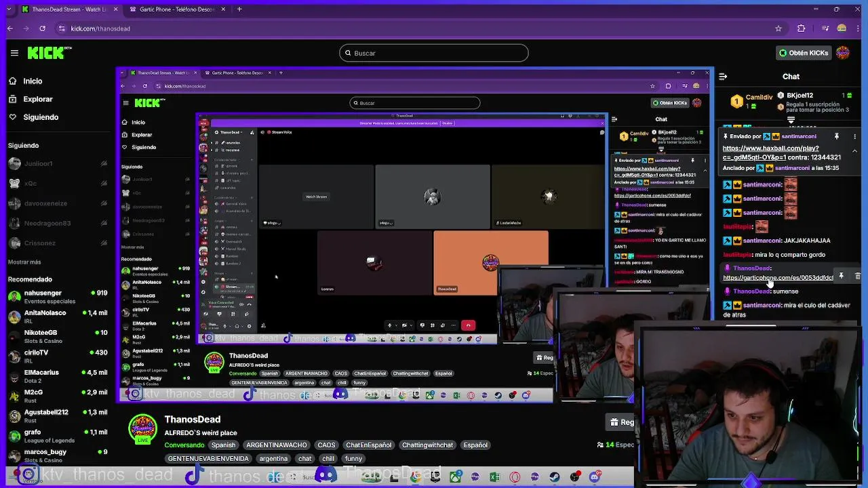Screen dimensions: 868x488
Task: Delete the ThanosDead garticphone message
Action: pos(857,276)
